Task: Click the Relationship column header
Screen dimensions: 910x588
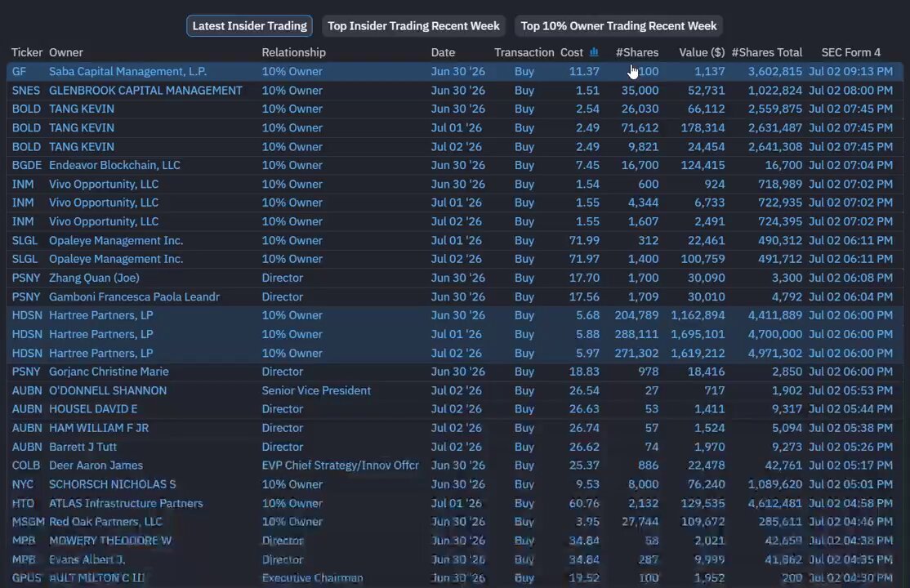Action: 293,52
